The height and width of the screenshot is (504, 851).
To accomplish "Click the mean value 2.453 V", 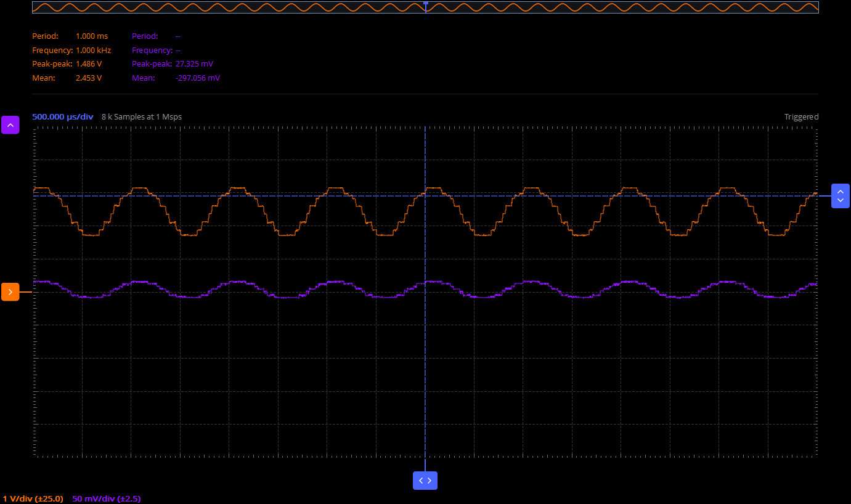I will (x=89, y=78).
